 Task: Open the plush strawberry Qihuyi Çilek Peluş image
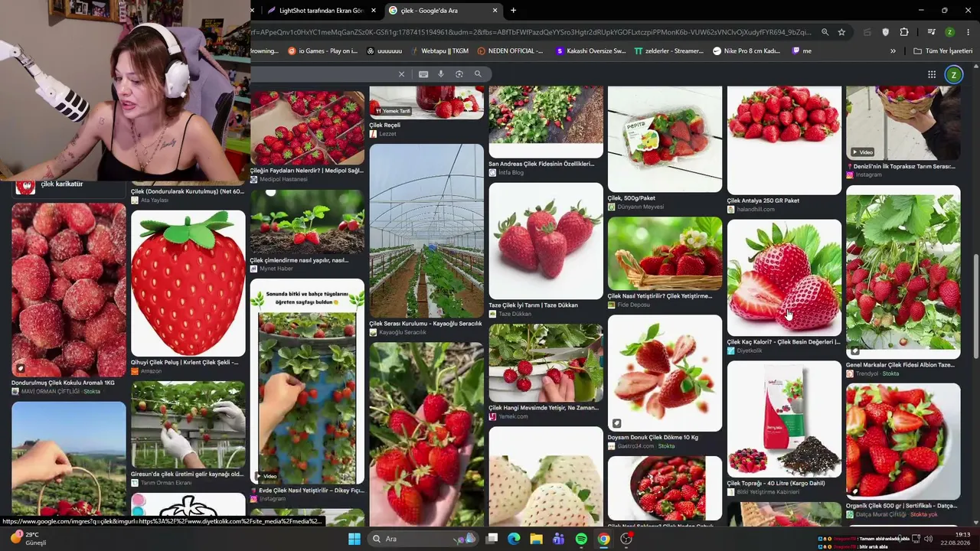click(188, 283)
